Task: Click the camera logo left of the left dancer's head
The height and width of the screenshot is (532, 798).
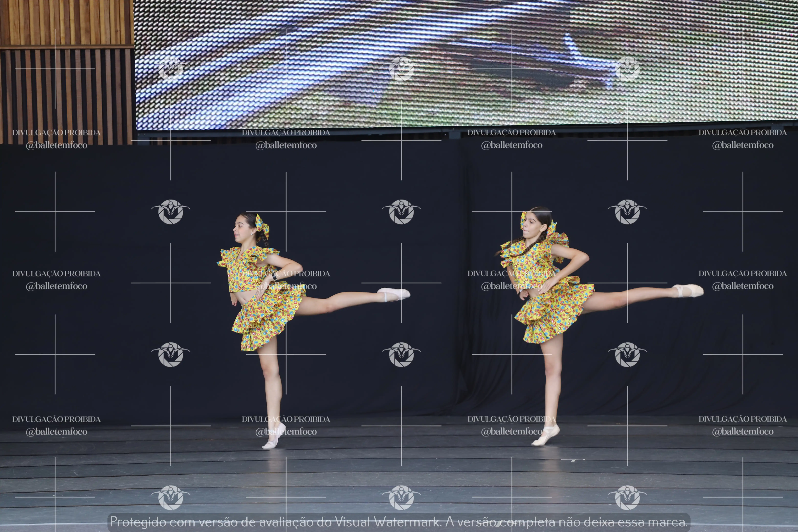Action: (x=171, y=212)
